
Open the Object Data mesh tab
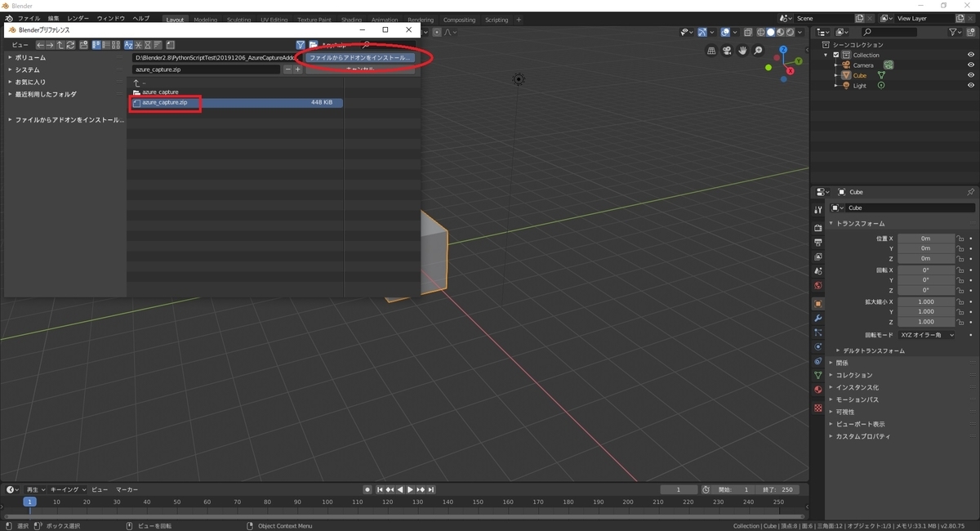818,375
